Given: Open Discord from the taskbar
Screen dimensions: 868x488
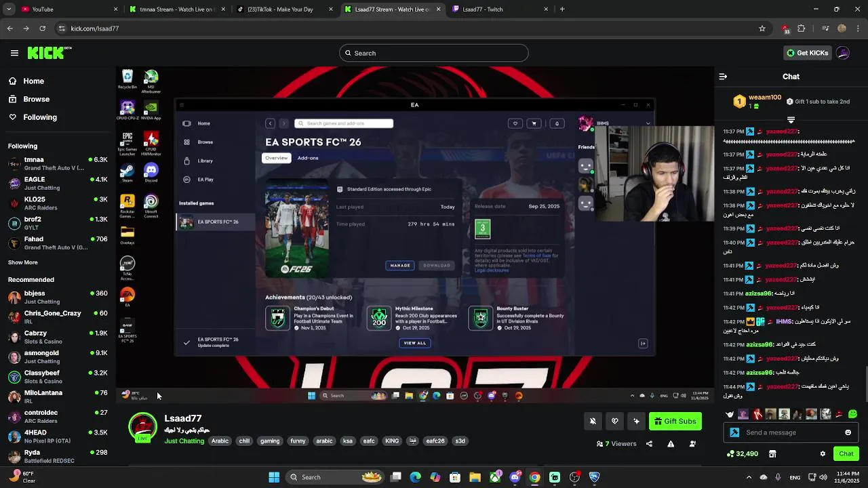Looking at the screenshot, I should (x=515, y=477).
